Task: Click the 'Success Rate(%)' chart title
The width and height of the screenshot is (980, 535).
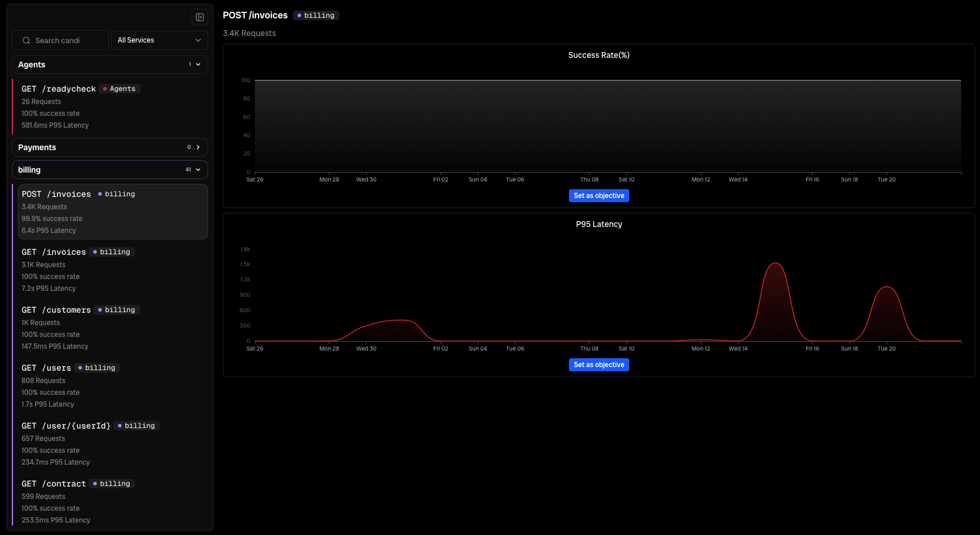Action: [599, 55]
